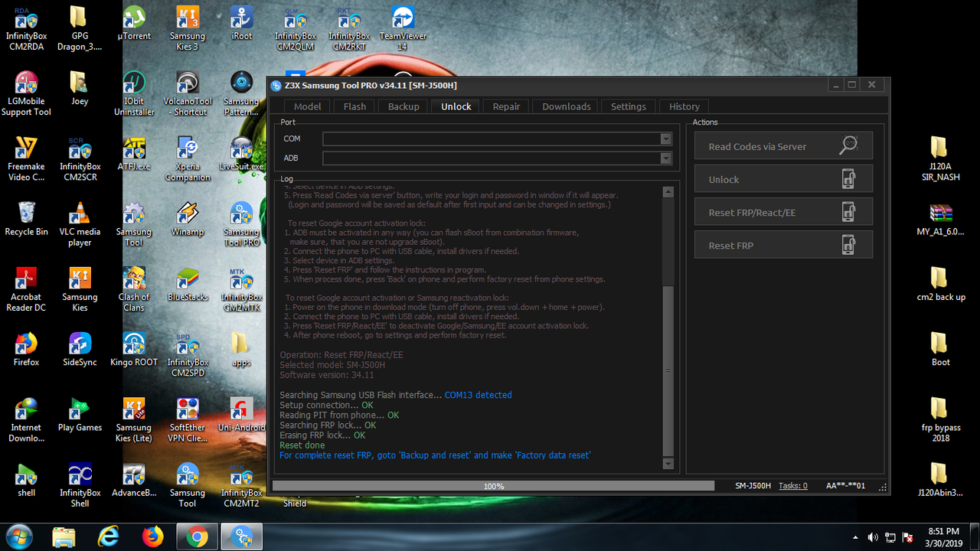This screenshot has height=551, width=980.
Task: Select the VolcanoTool shortcut icon
Action: pyautogui.click(x=188, y=94)
